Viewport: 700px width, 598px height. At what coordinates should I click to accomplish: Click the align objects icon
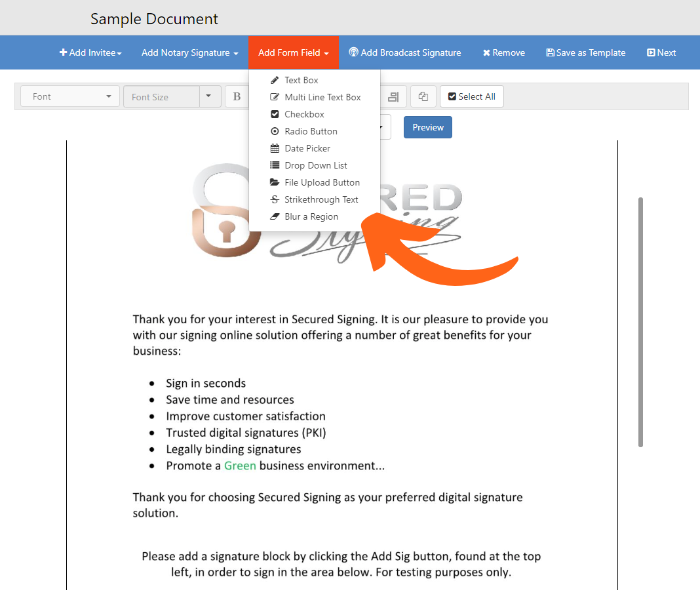(x=393, y=96)
